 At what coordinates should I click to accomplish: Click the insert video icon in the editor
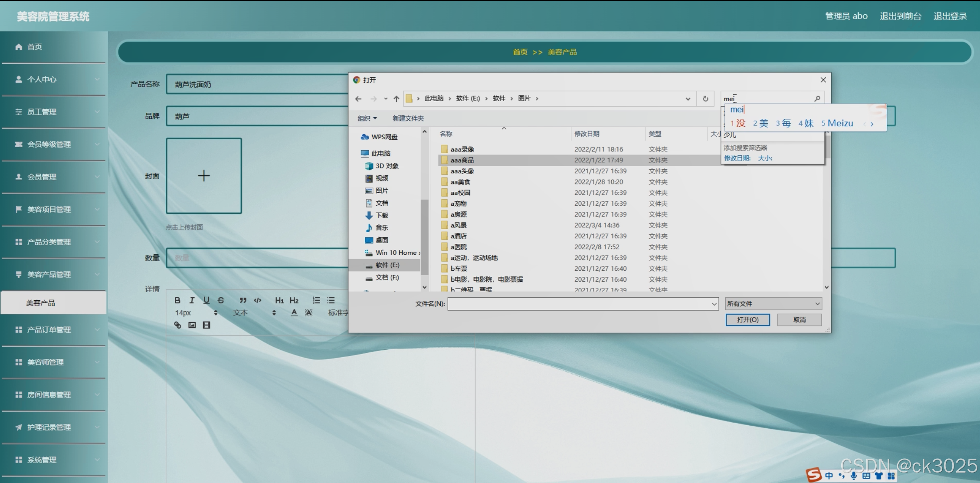(x=206, y=325)
